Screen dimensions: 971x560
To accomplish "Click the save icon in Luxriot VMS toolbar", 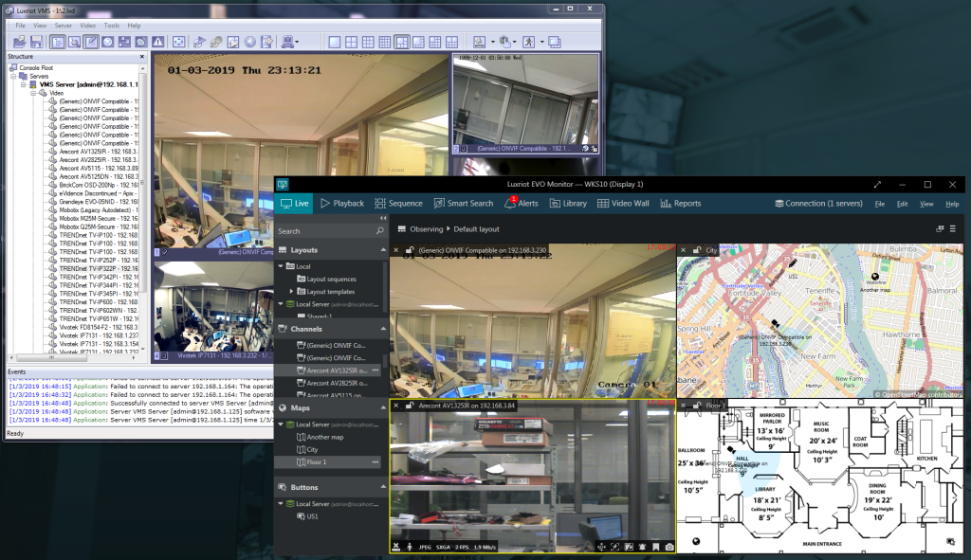I will pos(37,42).
